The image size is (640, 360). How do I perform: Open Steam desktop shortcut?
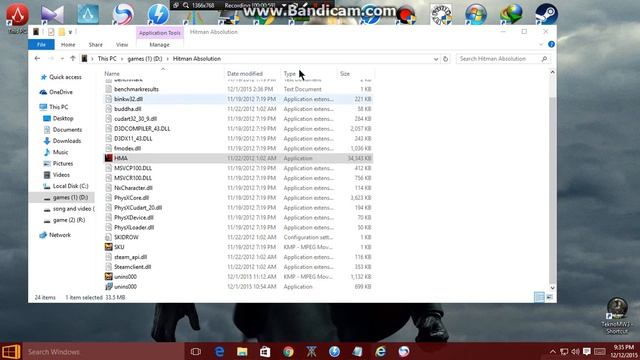click(x=546, y=13)
